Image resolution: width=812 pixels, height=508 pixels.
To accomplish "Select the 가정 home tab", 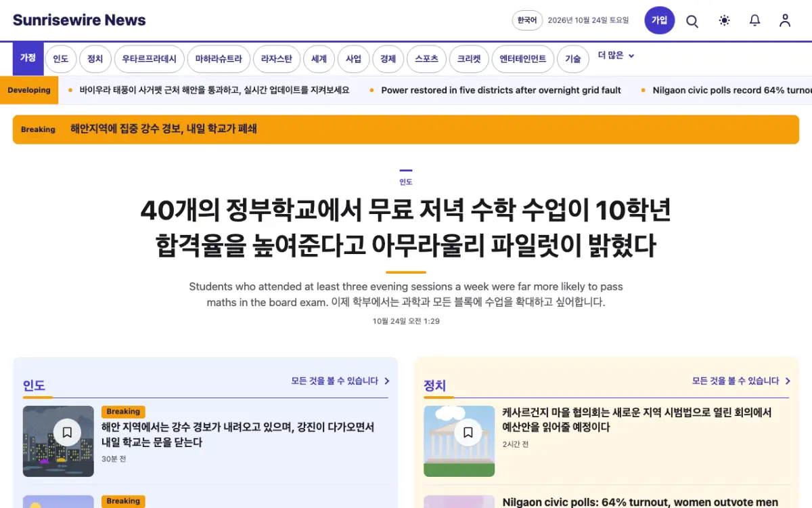I will 28,58.
